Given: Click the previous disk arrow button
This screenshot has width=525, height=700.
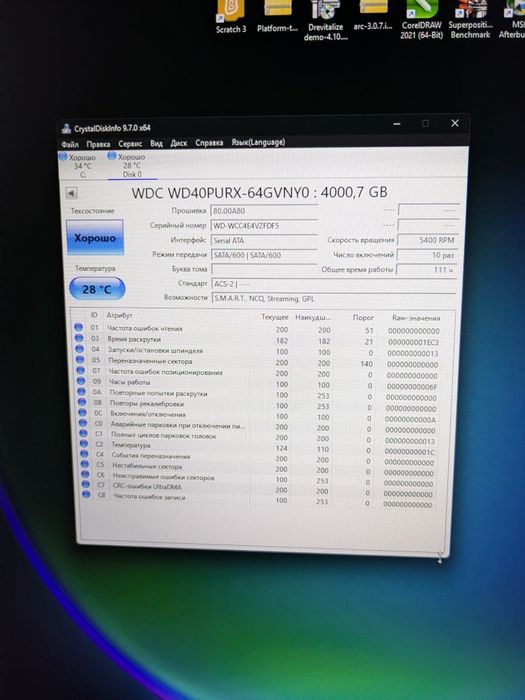Looking at the screenshot, I should tap(71, 193).
